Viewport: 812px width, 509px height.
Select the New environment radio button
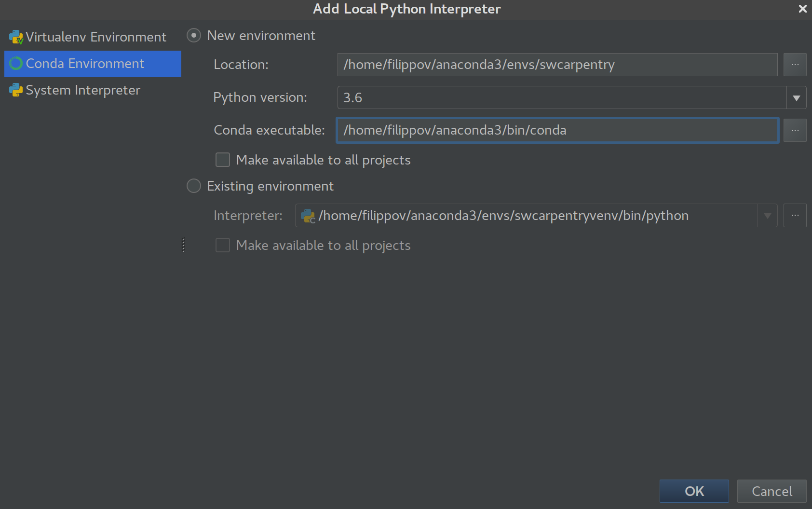coord(194,36)
